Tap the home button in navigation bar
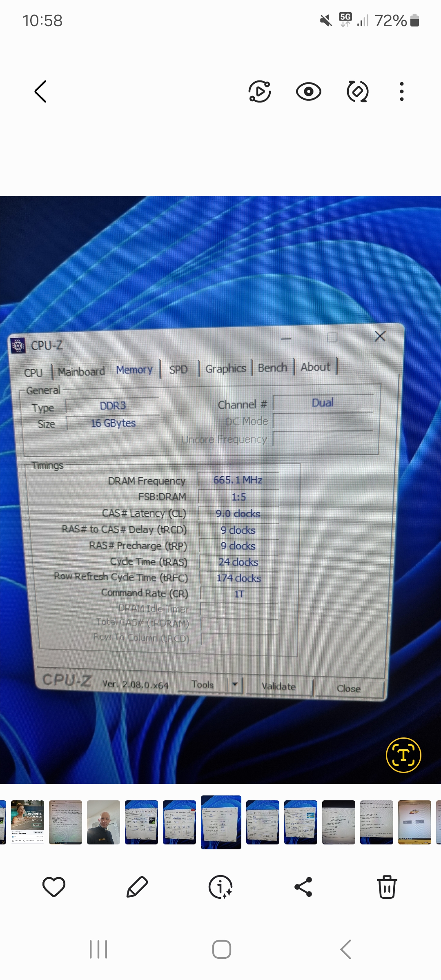This screenshot has width=441, height=980. [x=221, y=949]
